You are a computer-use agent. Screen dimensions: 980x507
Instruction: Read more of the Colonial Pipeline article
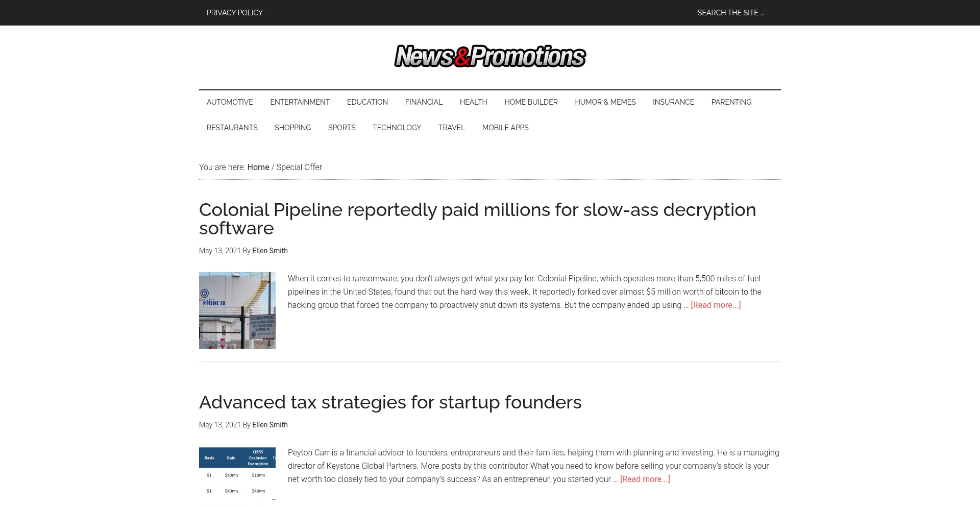click(716, 305)
